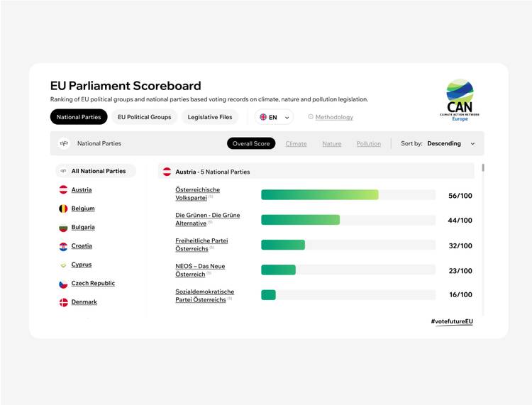Open the EN language dropdown
Image resolution: width=532 pixels, height=405 pixels.
click(274, 117)
